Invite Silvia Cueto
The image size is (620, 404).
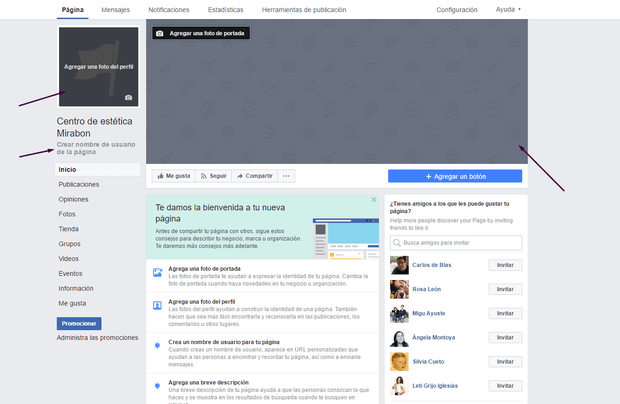pos(505,361)
